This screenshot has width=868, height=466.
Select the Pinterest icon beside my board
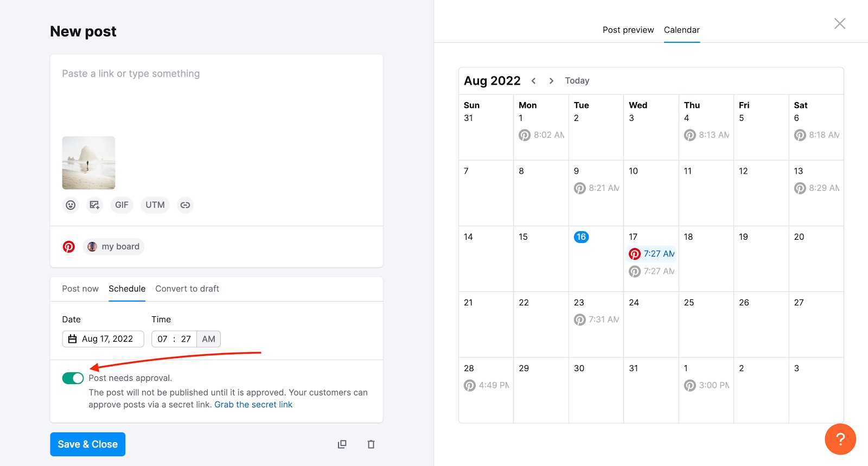[x=69, y=246]
